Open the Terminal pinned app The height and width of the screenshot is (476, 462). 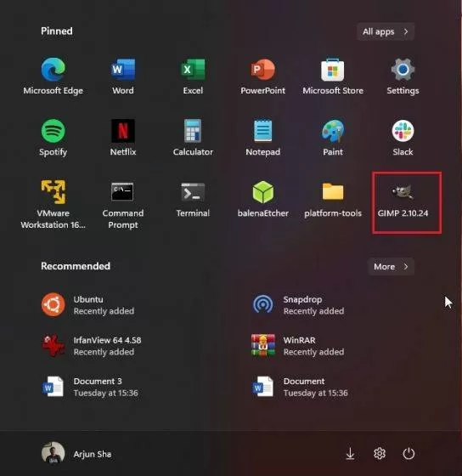(193, 199)
